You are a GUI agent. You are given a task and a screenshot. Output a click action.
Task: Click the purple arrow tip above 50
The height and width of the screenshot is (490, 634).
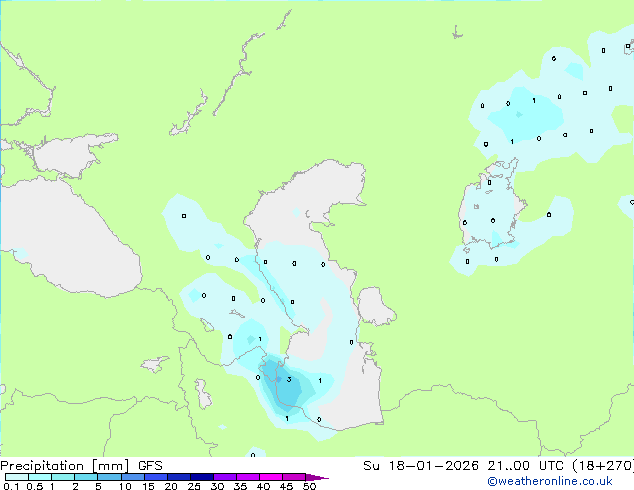tap(317, 477)
